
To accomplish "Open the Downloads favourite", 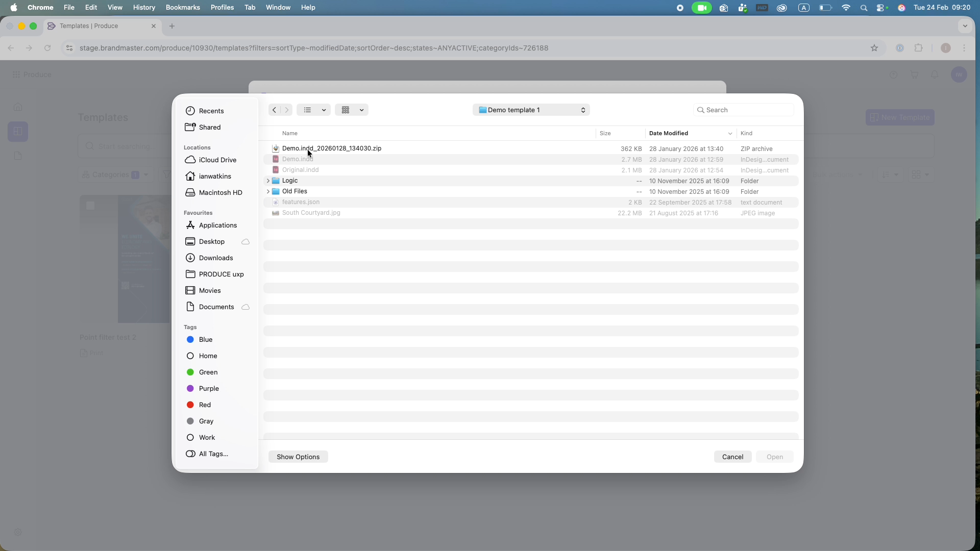I will click(x=209, y=258).
